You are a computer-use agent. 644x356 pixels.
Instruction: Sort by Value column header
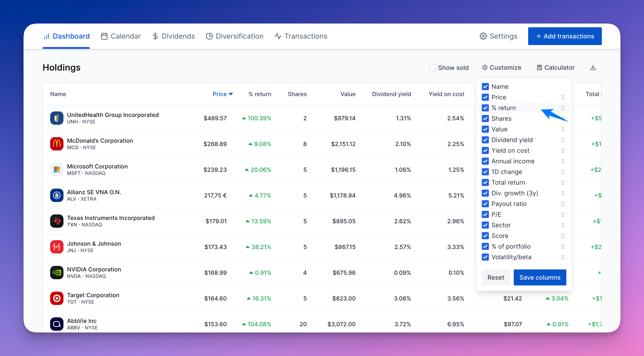tap(348, 94)
